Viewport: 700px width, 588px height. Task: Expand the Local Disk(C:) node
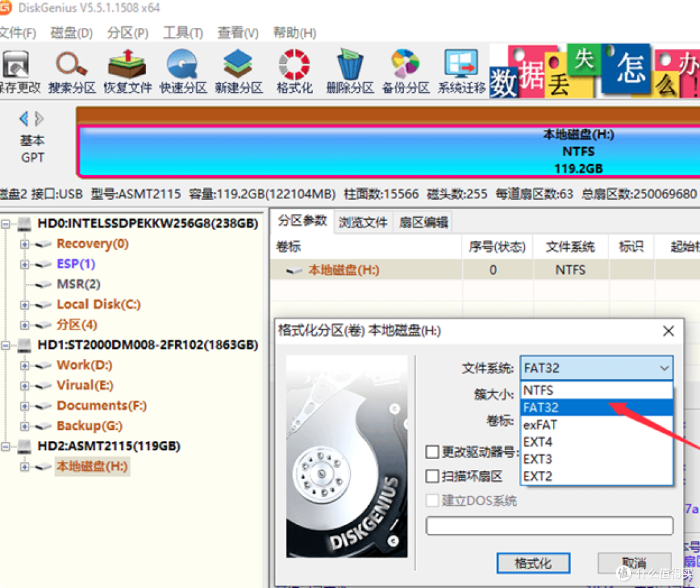pyautogui.click(x=25, y=305)
